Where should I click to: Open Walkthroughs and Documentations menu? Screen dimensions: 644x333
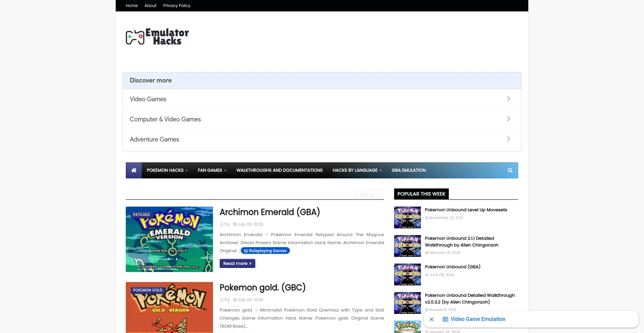279,170
